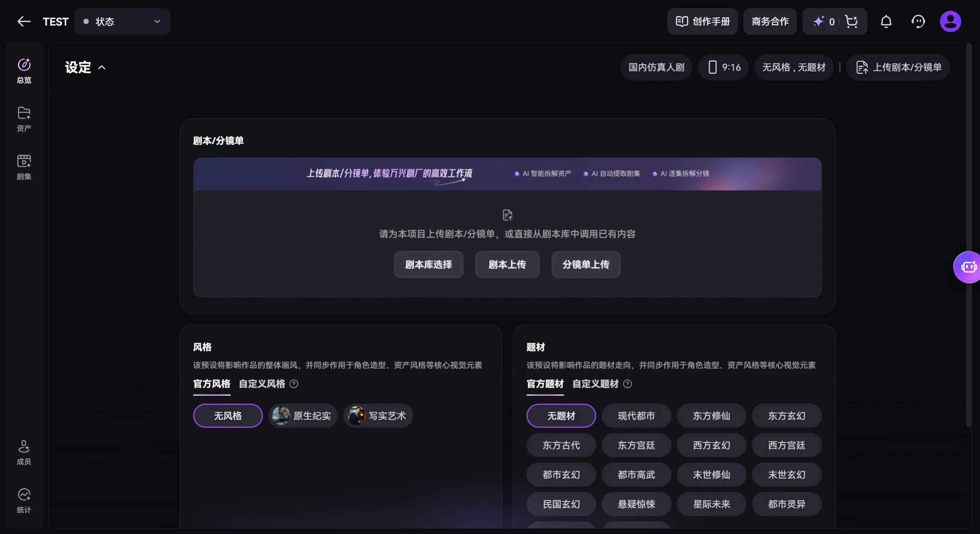
Task: Open the 创作手册 guide
Action: pyautogui.click(x=702, y=21)
